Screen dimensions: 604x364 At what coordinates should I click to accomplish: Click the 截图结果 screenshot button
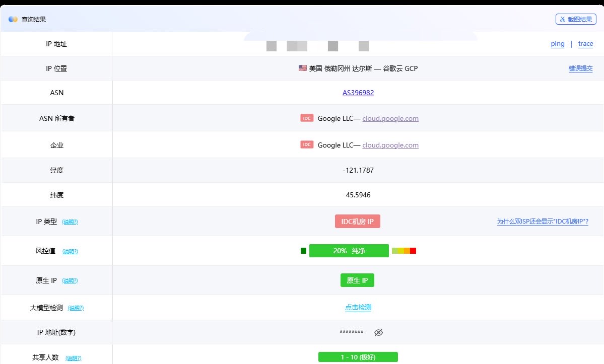click(x=575, y=19)
